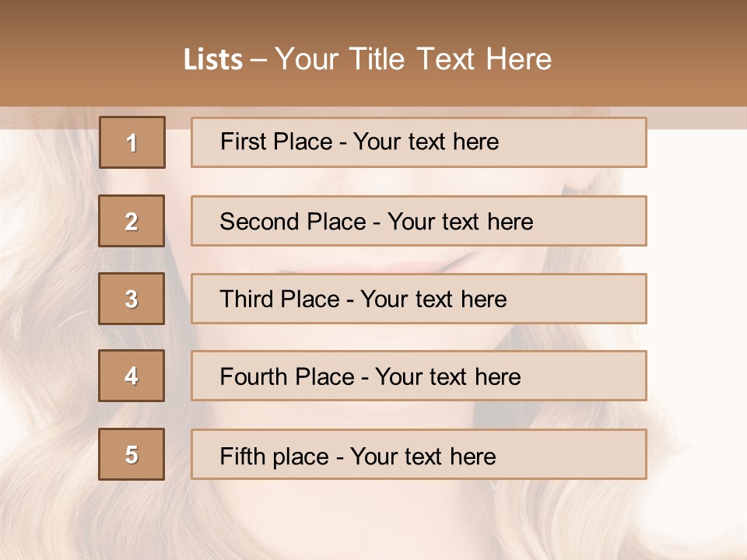Select the number 2 box

click(x=132, y=221)
